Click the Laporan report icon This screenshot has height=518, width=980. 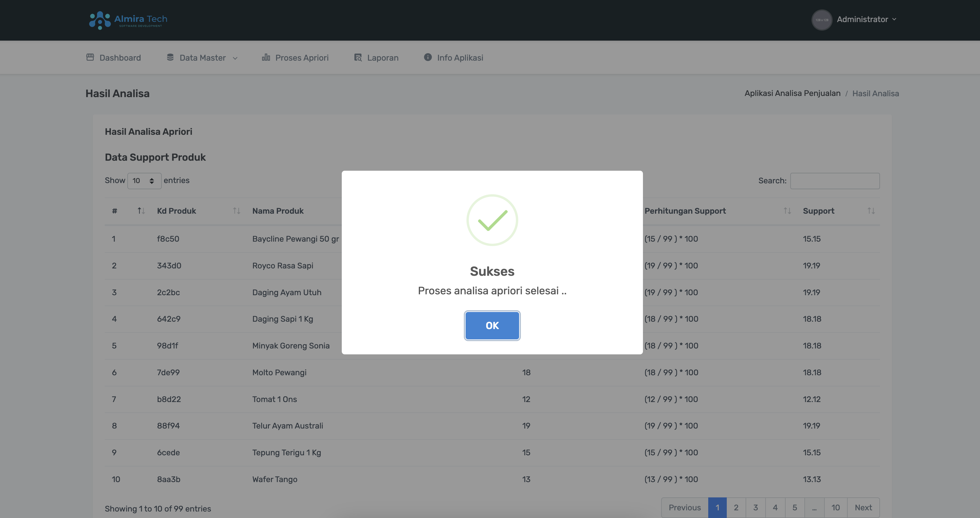tap(358, 57)
